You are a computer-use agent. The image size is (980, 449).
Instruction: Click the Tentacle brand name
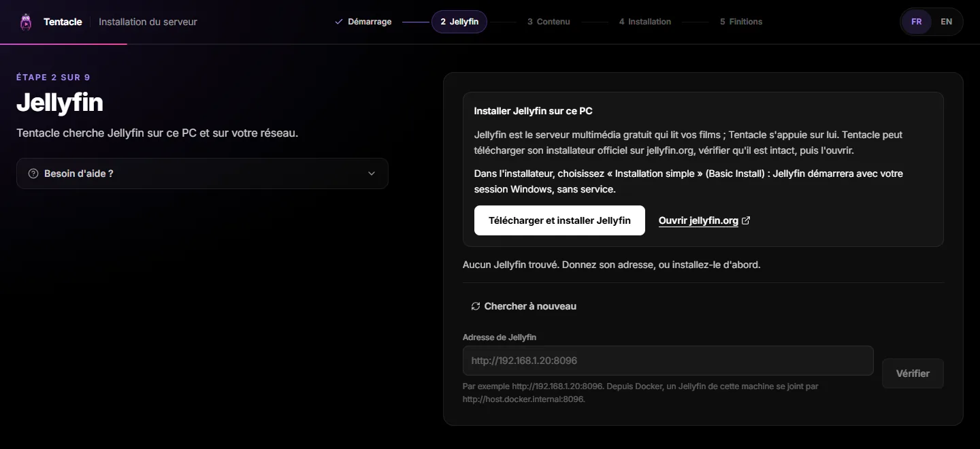pos(63,22)
